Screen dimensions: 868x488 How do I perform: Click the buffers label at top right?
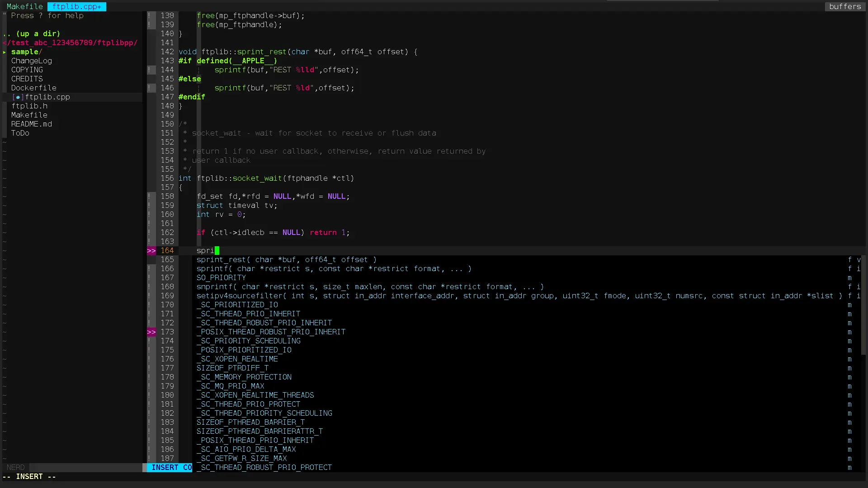[844, 7]
